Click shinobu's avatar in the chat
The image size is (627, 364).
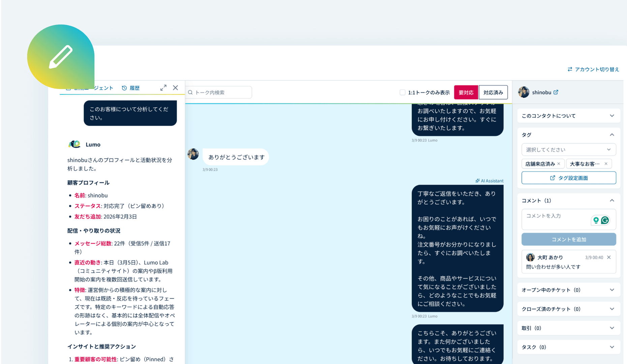coord(193,154)
